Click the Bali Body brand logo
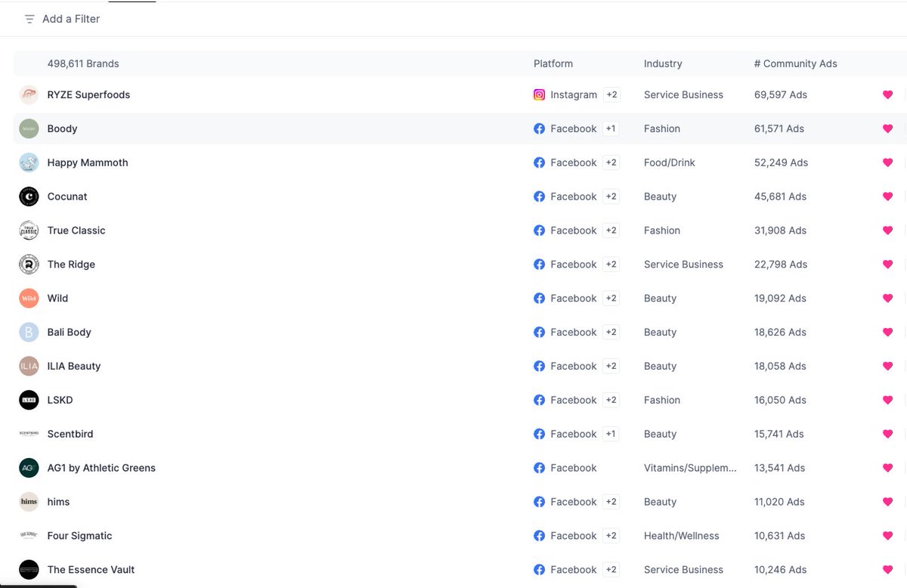The image size is (907, 588). tap(29, 333)
